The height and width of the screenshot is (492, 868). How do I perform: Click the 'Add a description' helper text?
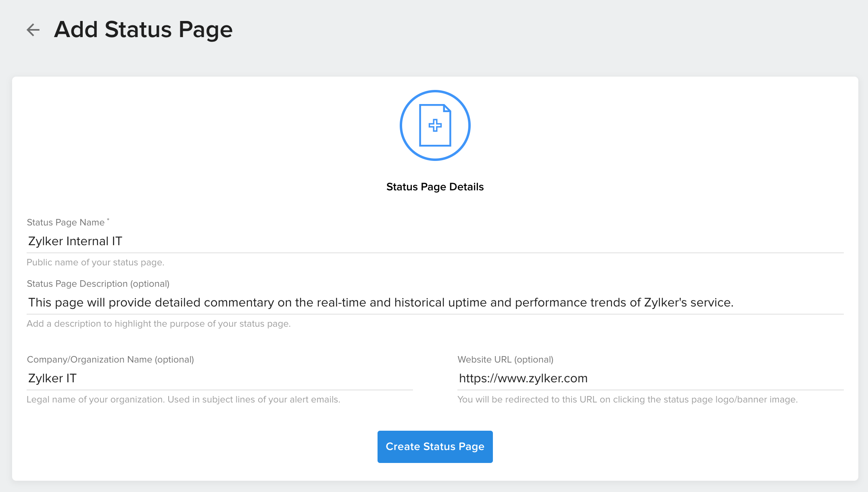[159, 323]
